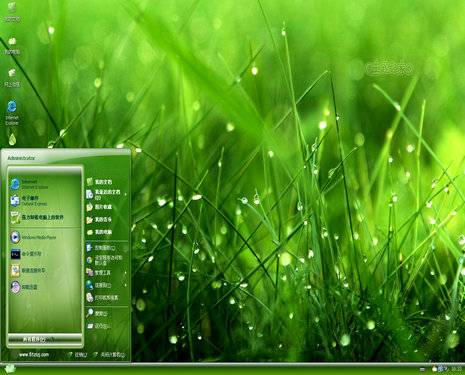The height and width of the screenshot is (375, 465).
Task: Click the taskbar clock
Action: pos(456,369)
